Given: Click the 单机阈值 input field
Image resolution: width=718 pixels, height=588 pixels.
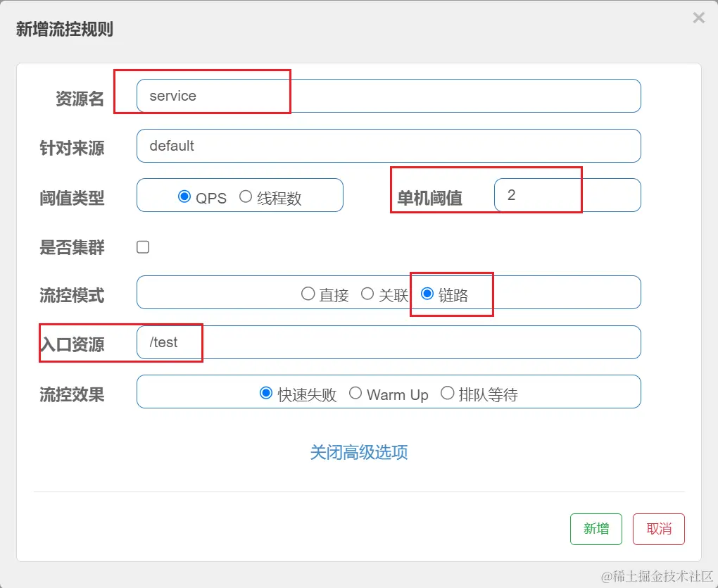Looking at the screenshot, I should pyautogui.click(x=567, y=195).
